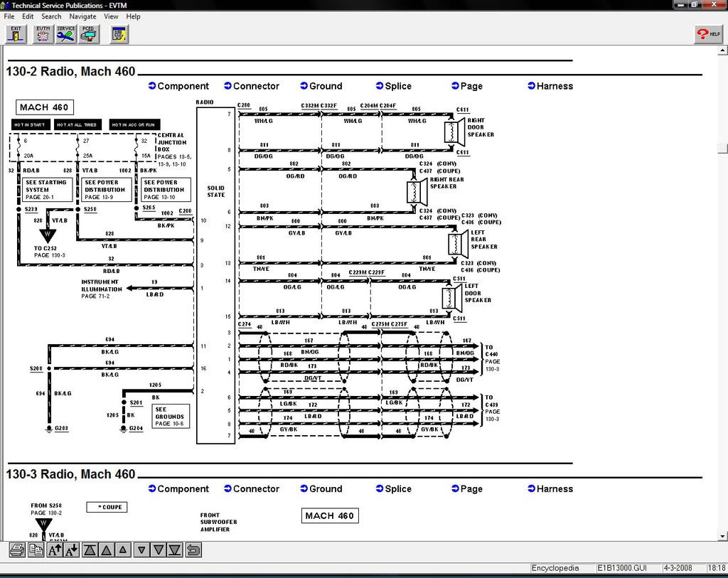Click the vertical scrollbar down arrow
The width and height of the screenshot is (728, 578).
coord(722,536)
